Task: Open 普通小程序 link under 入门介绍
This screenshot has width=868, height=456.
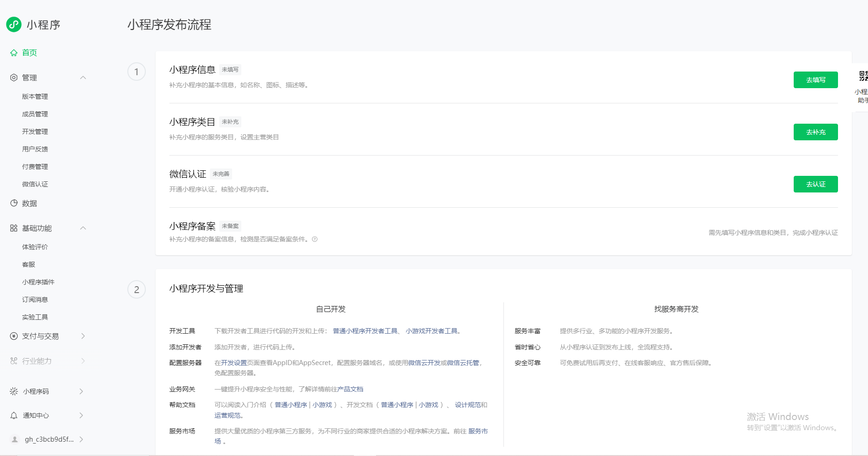Action: point(291,405)
